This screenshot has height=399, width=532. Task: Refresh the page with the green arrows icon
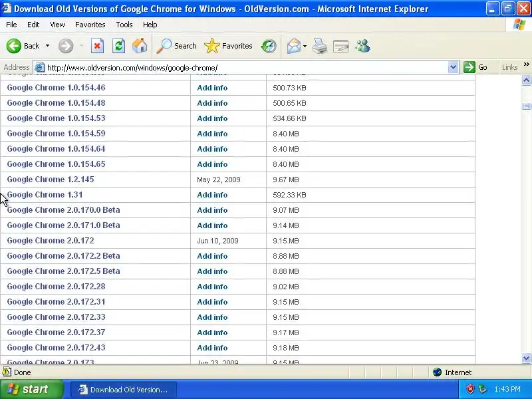[x=119, y=46]
